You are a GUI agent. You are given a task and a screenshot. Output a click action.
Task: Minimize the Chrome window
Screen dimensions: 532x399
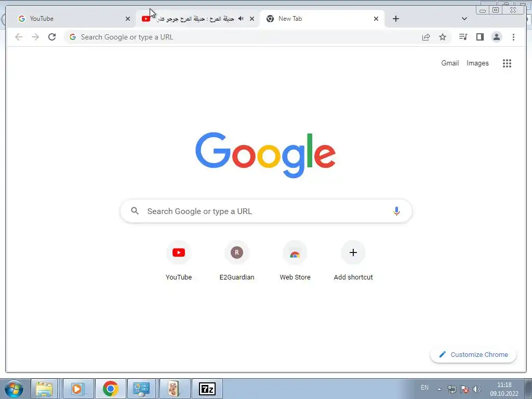pyautogui.click(x=483, y=10)
